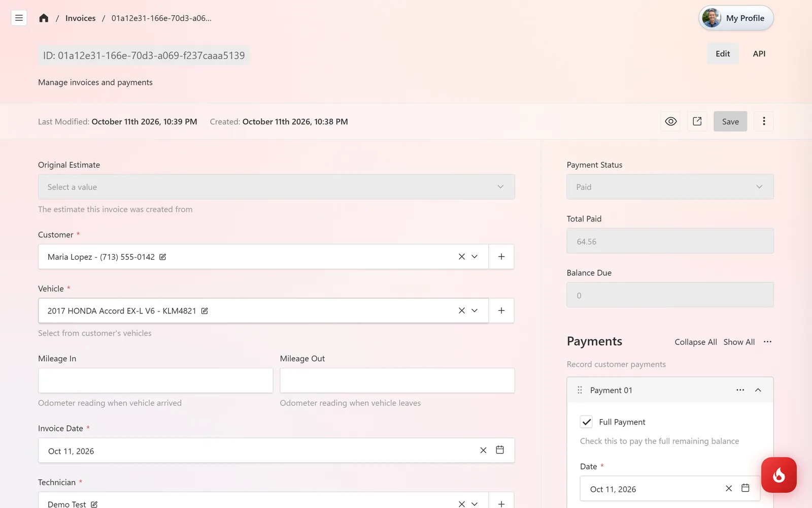Click the Total Paid field
The height and width of the screenshot is (508, 812).
click(x=670, y=241)
